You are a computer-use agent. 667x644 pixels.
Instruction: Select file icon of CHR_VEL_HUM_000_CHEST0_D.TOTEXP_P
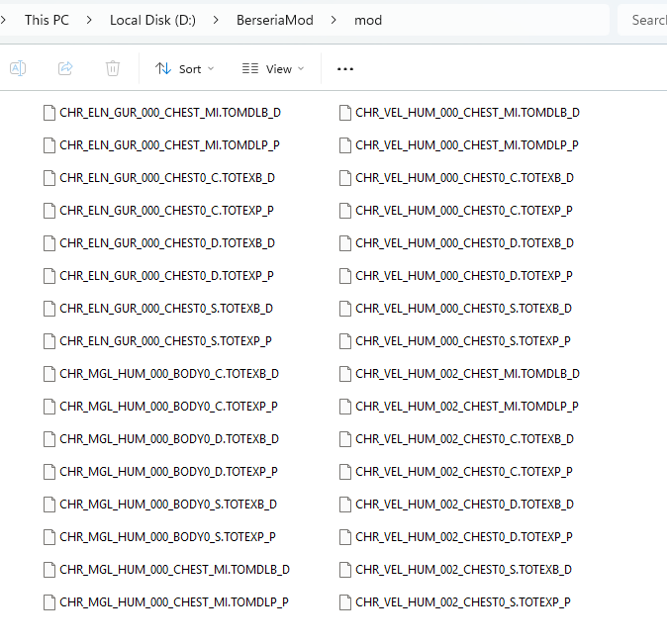(345, 276)
